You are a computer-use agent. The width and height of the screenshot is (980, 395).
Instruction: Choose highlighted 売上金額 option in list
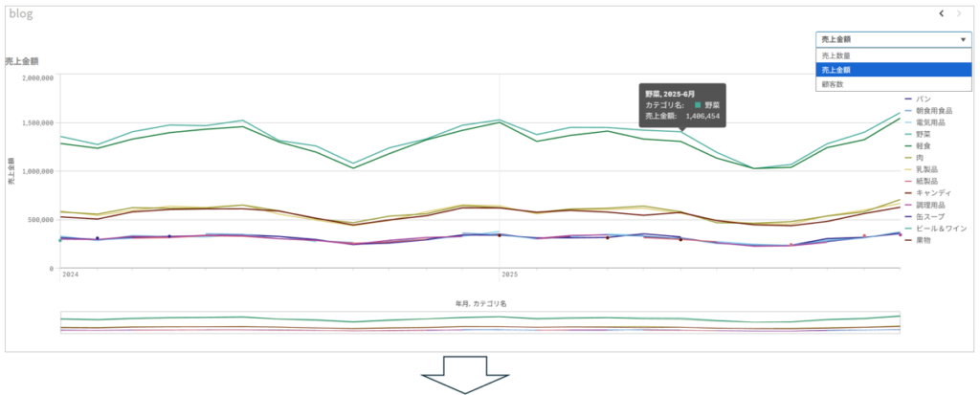click(x=836, y=70)
